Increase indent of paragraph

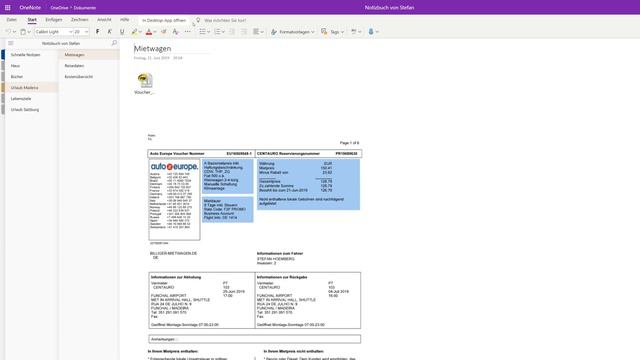(244, 32)
